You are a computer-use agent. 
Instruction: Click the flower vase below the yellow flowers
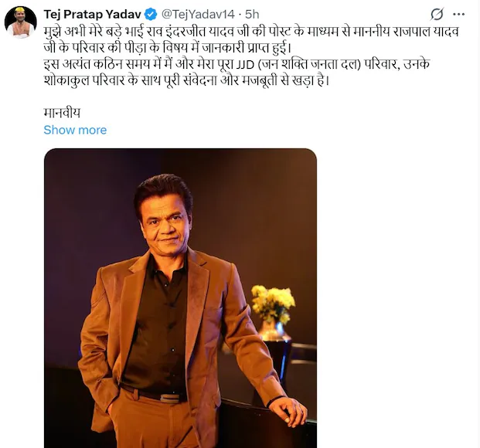point(273,331)
